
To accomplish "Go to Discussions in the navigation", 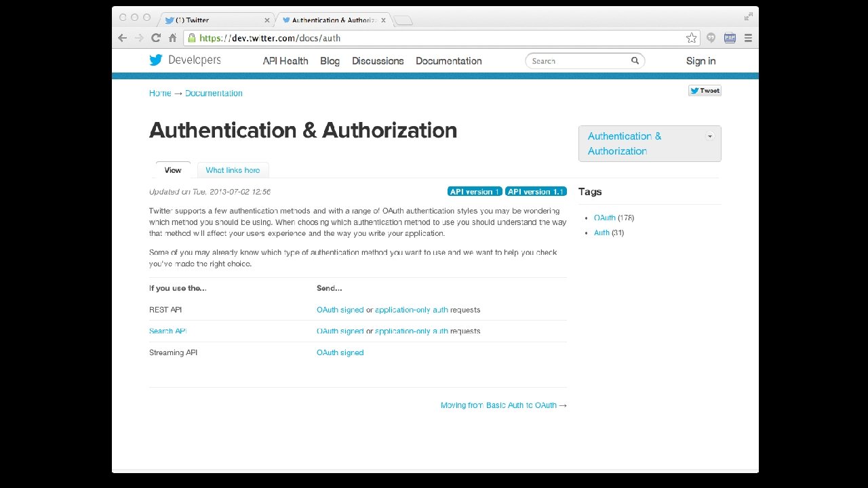I will point(378,61).
